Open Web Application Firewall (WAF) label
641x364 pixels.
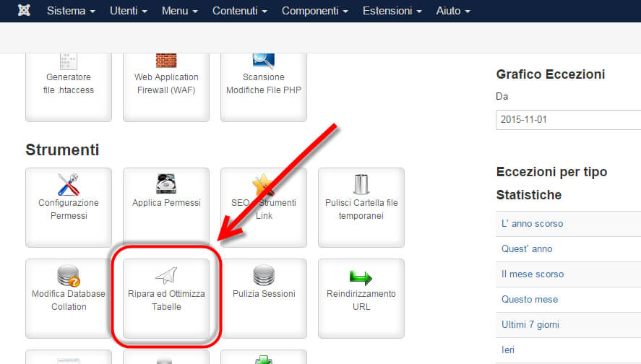click(x=166, y=83)
